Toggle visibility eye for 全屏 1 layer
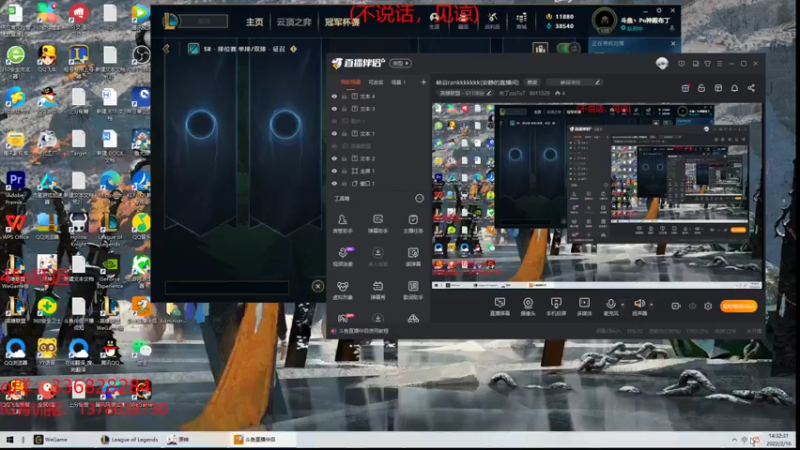This screenshot has width=800, height=450. point(334,171)
